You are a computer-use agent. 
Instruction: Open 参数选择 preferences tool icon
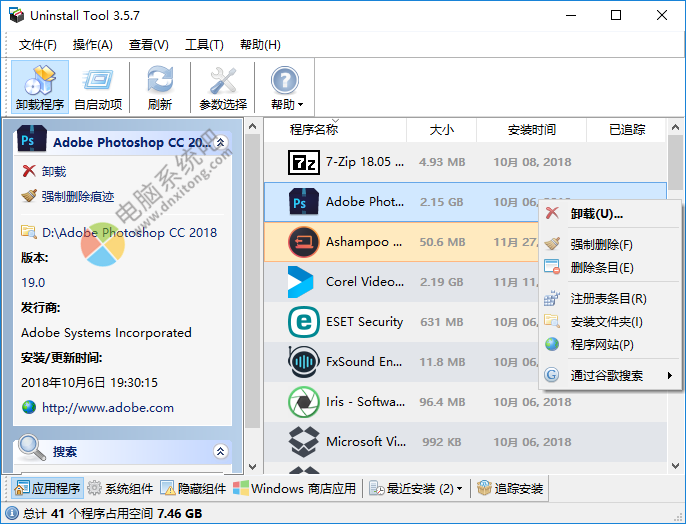click(223, 87)
